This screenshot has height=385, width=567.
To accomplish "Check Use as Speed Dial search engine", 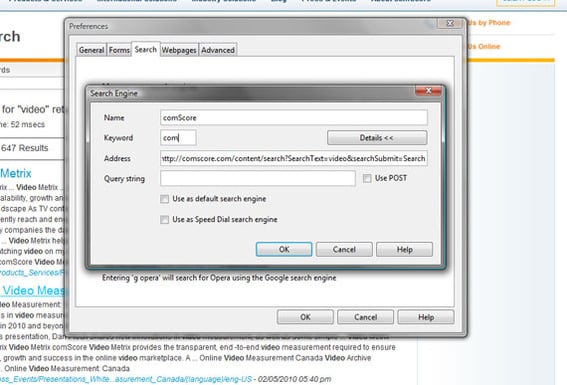I will [165, 219].
